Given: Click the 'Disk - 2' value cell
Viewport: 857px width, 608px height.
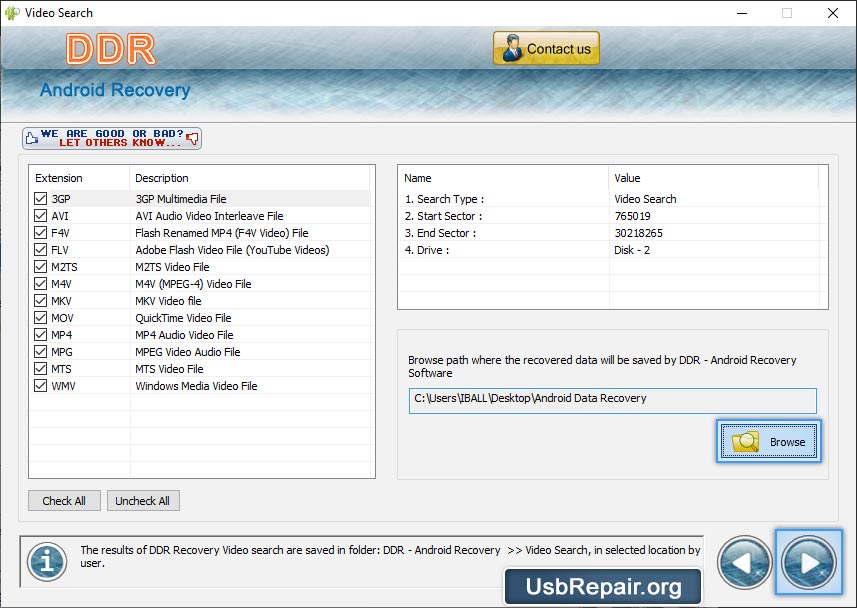Looking at the screenshot, I should (x=632, y=250).
